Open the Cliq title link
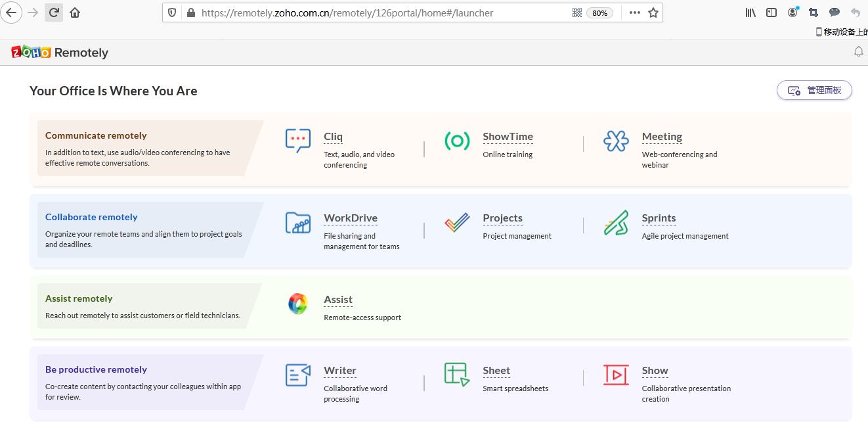The height and width of the screenshot is (422, 868). (333, 137)
